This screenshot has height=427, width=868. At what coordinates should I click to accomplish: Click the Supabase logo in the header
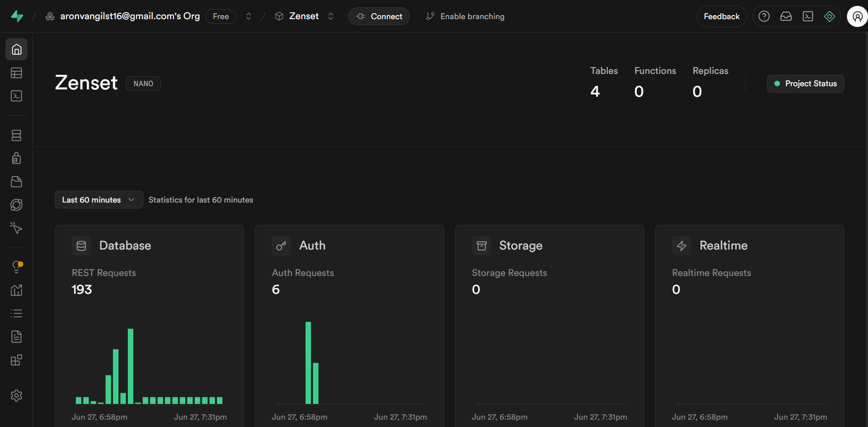click(x=17, y=16)
